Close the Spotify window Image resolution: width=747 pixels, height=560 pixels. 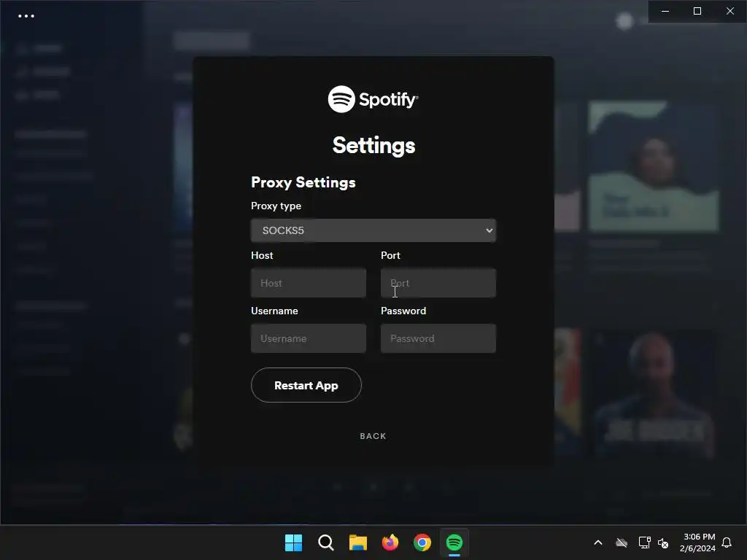pos(729,11)
